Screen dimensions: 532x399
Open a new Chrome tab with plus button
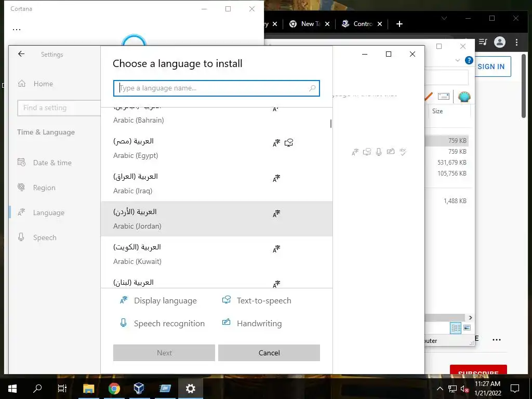[x=400, y=24]
